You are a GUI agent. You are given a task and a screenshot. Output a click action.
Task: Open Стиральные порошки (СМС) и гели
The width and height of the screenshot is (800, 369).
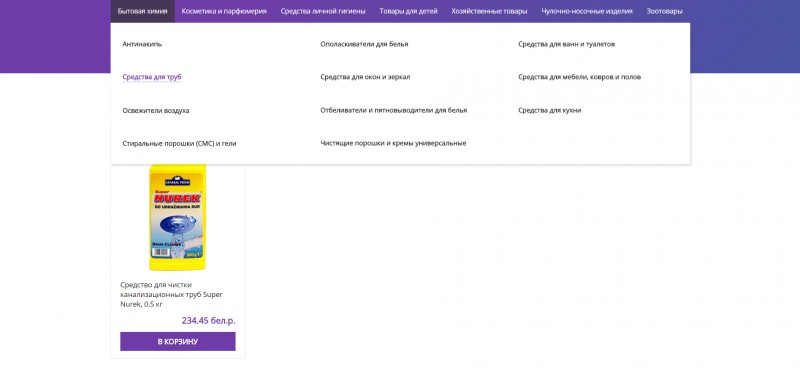[179, 143]
